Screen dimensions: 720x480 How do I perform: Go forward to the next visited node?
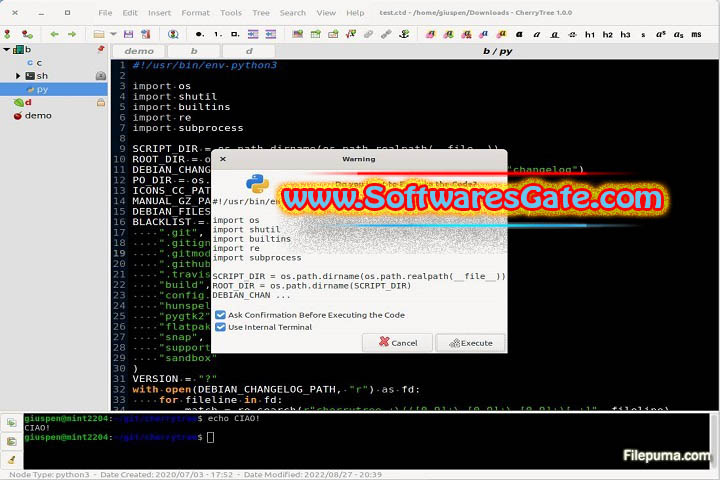tap(72, 34)
